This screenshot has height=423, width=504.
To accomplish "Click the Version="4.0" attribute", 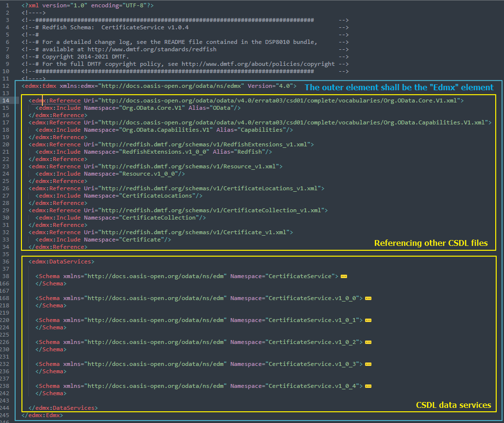I will tap(270, 86).
